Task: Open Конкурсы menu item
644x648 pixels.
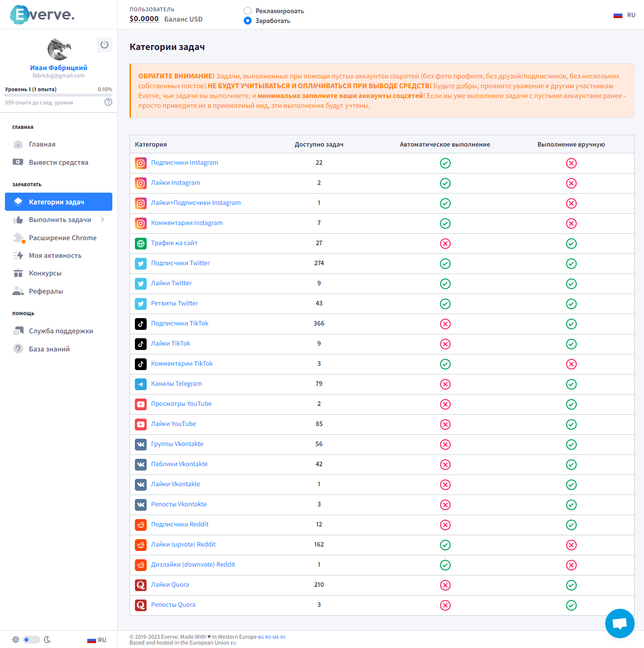Action: 58,273
